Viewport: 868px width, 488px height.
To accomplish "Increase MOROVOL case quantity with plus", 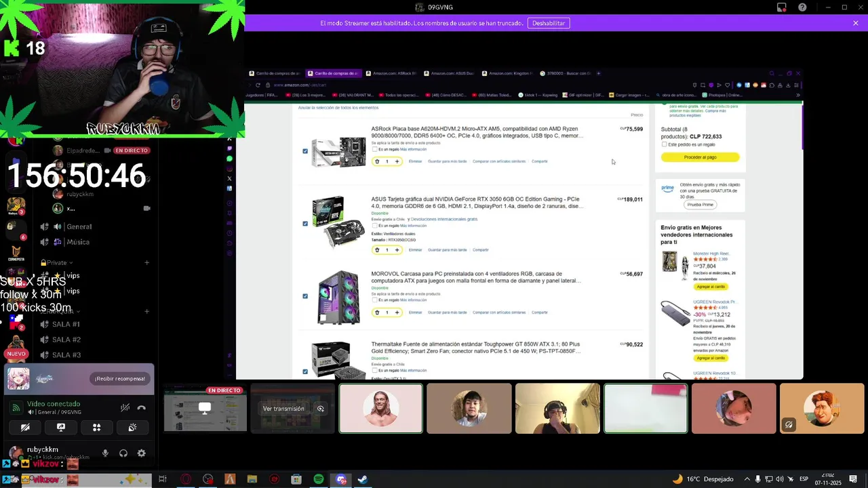I will 397,312.
